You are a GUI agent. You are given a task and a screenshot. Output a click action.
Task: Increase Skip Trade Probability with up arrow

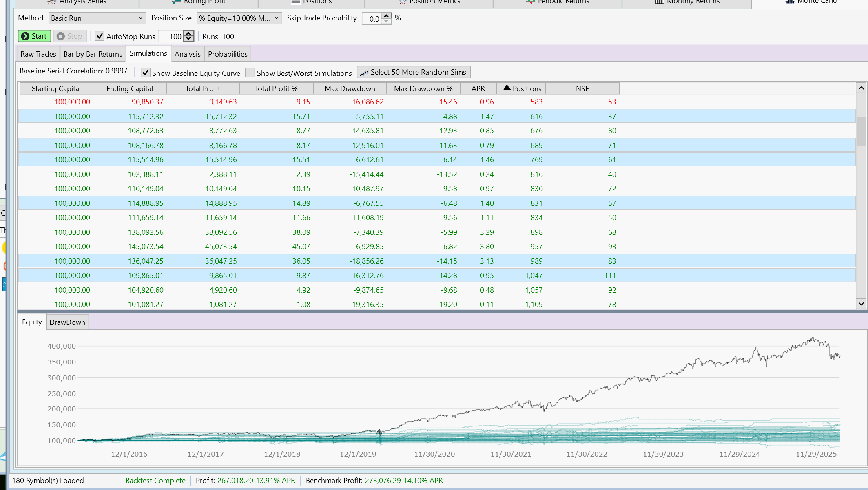click(386, 15)
